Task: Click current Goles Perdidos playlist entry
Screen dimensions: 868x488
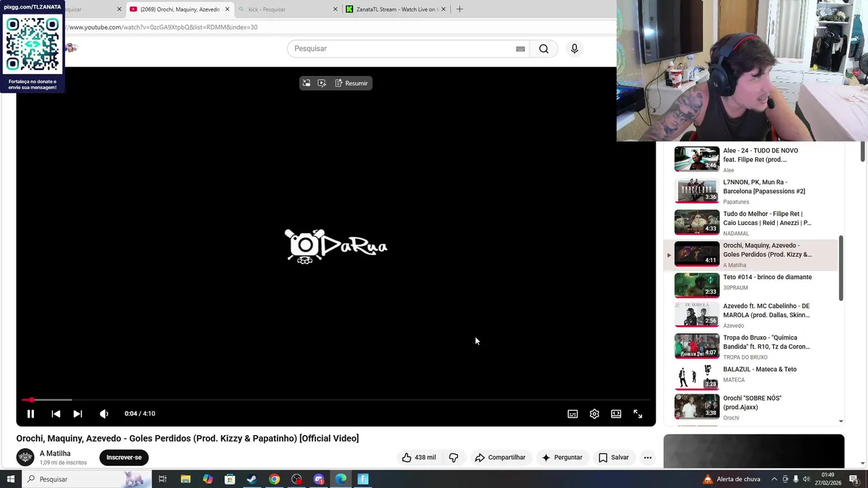Action: coord(751,255)
